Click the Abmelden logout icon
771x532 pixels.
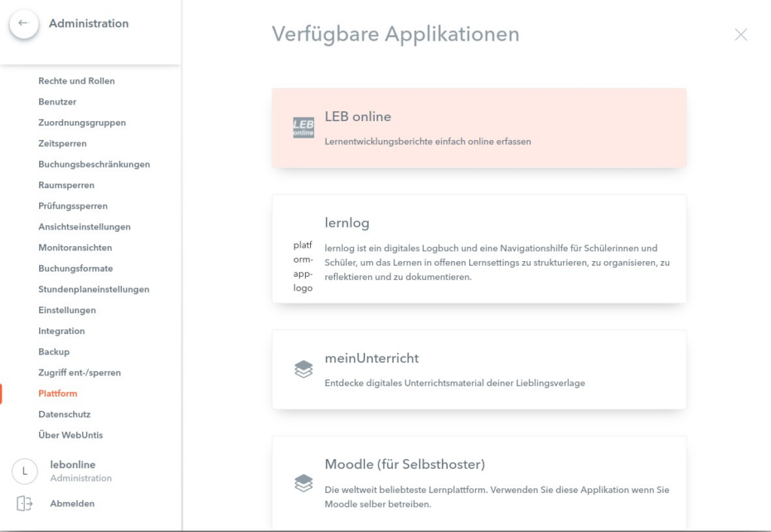pos(24,503)
